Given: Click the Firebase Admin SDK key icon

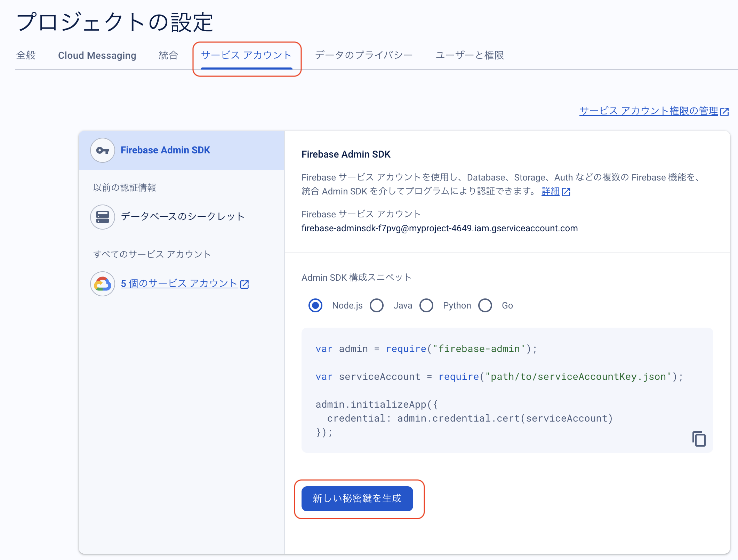Looking at the screenshot, I should pos(102,150).
